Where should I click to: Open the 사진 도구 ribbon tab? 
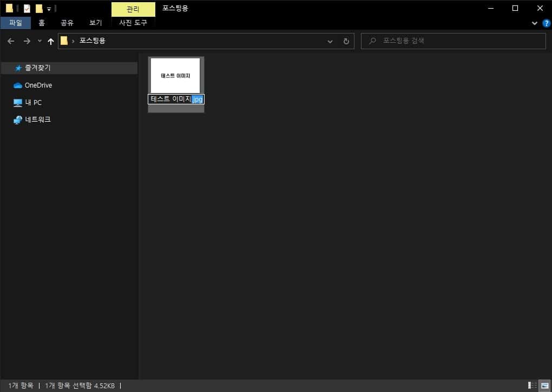pyautogui.click(x=133, y=23)
